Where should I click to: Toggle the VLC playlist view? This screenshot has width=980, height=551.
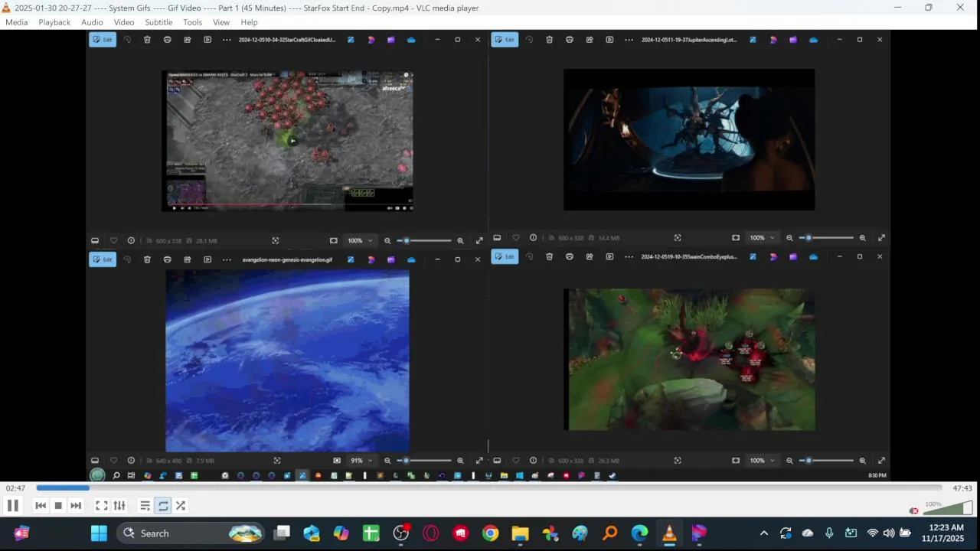(145, 505)
